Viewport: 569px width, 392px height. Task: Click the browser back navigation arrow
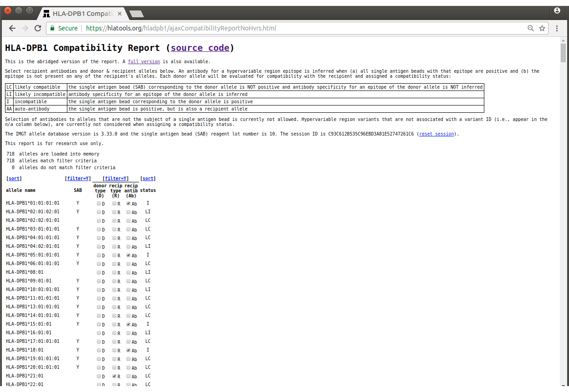point(12,28)
